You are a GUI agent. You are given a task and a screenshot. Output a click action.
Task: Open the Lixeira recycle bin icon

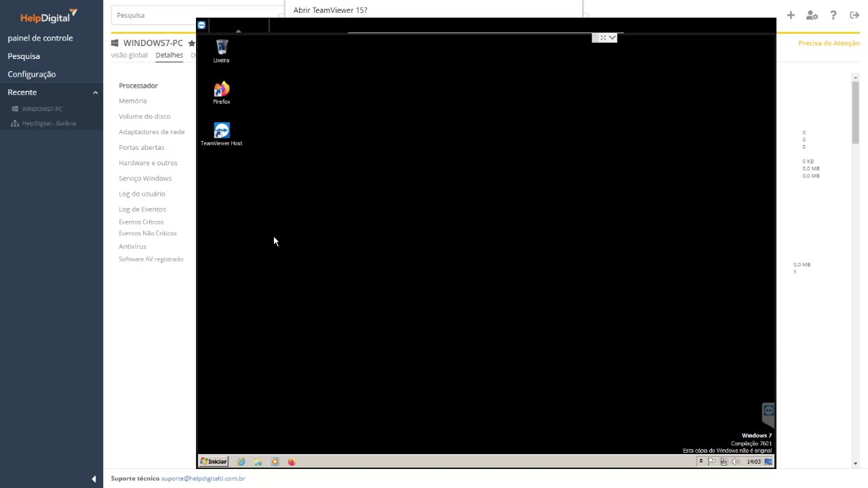click(222, 51)
